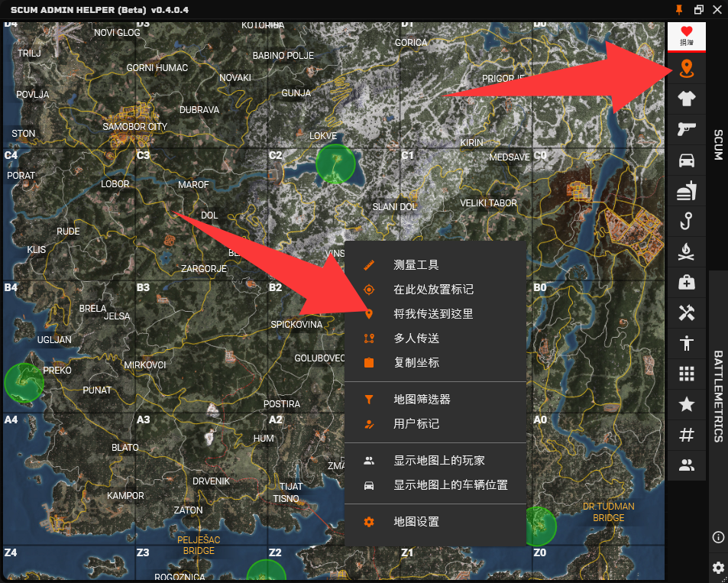The width and height of the screenshot is (728, 583).
Task: Open the clothing t-shirt category
Action: [x=686, y=99]
